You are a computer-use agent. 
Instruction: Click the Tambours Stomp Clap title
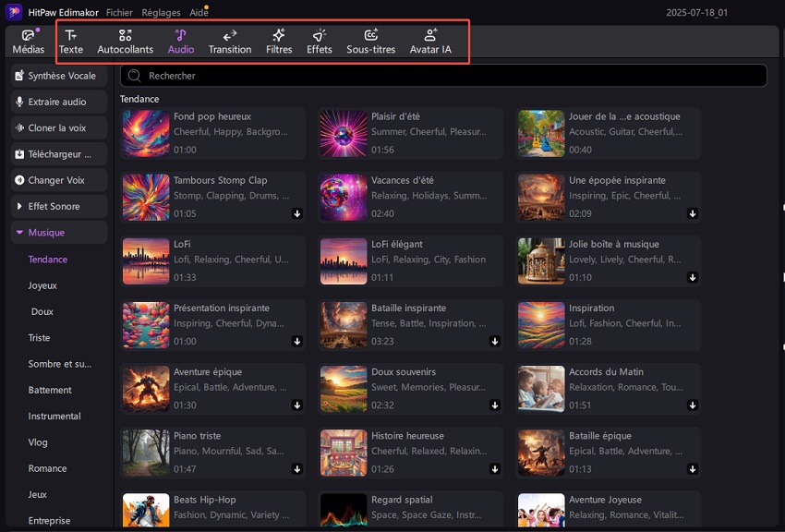pos(221,180)
